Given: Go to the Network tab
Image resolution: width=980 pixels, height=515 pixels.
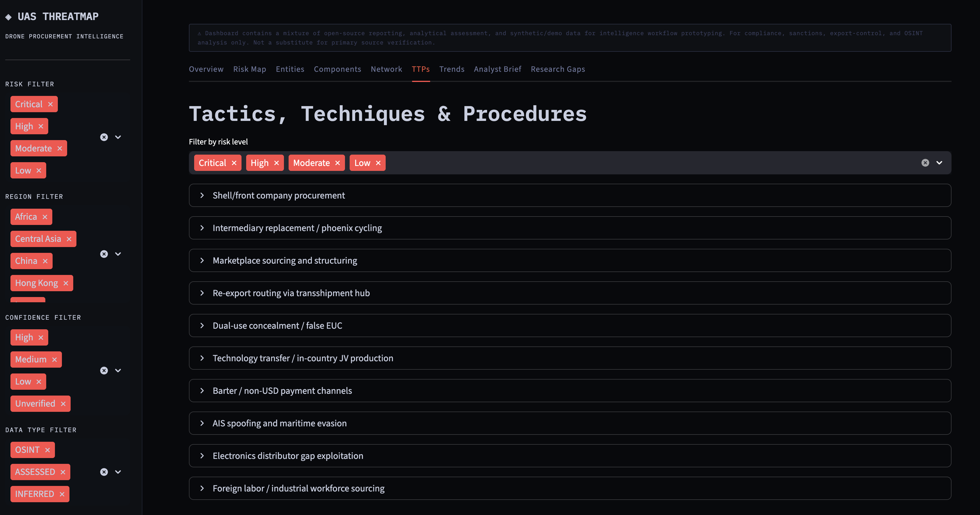Looking at the screenshot, I should tap(387, 69).
